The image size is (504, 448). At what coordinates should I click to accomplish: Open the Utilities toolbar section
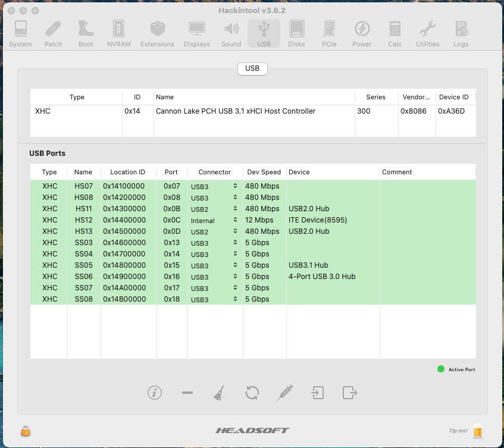427,33
